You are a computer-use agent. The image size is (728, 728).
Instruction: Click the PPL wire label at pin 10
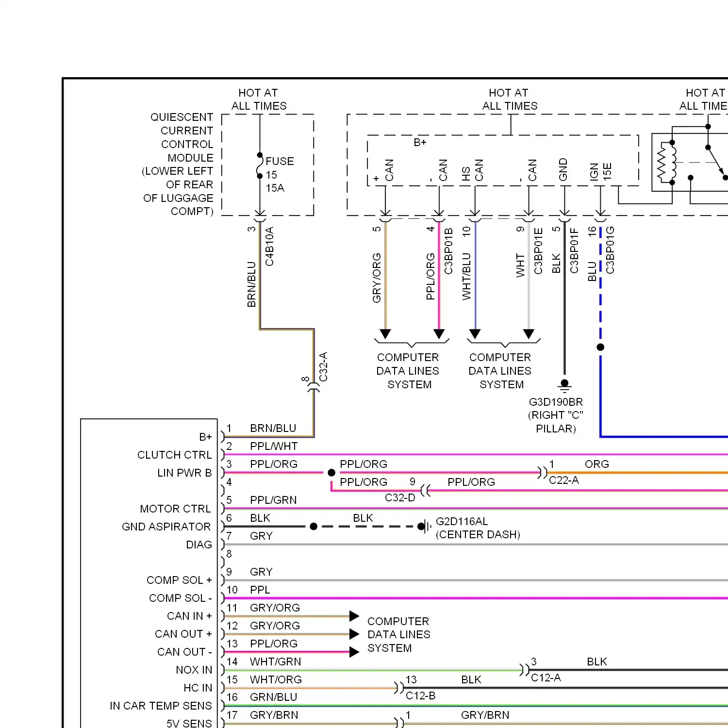[260, 590]
